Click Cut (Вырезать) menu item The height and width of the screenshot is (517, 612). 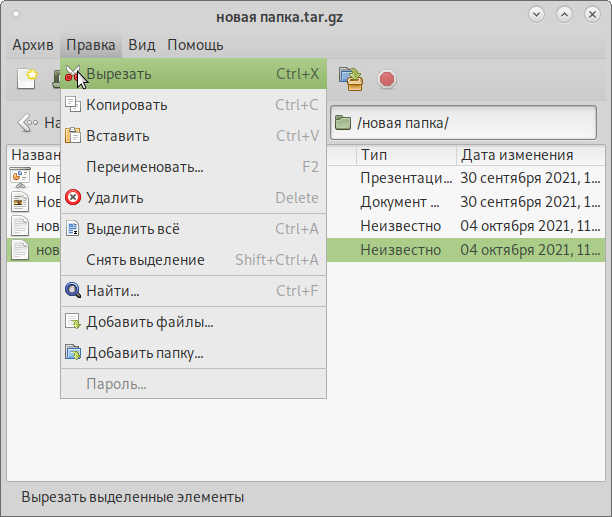(119, 74)
